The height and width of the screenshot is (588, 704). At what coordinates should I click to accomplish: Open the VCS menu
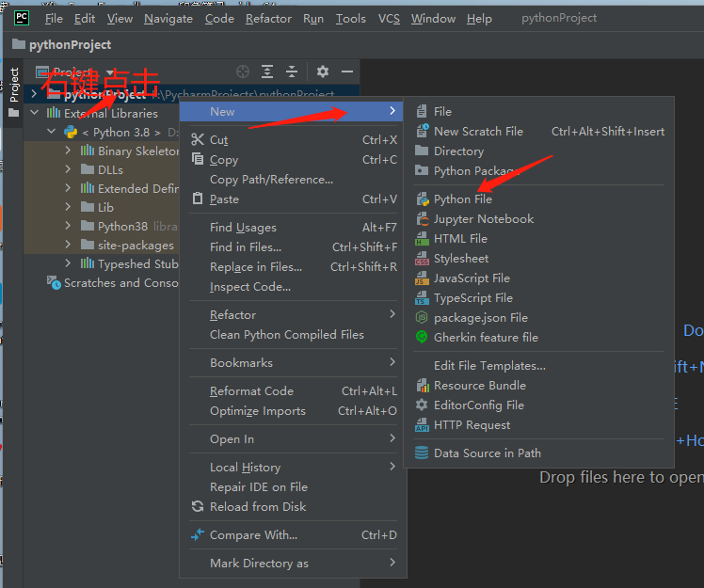[x=389, y=19]
